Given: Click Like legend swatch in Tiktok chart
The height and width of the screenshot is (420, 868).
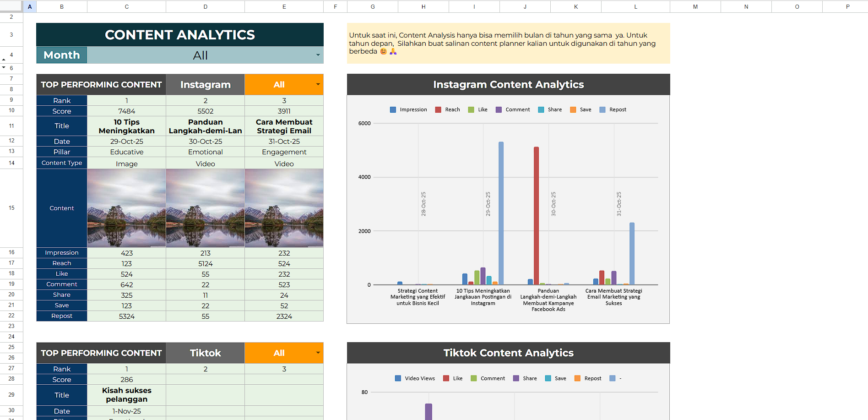Looking at the screenshot, I should 446,378.
